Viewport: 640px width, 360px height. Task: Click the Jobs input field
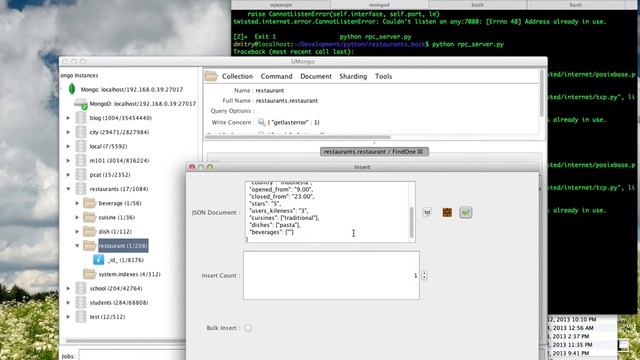132,355
